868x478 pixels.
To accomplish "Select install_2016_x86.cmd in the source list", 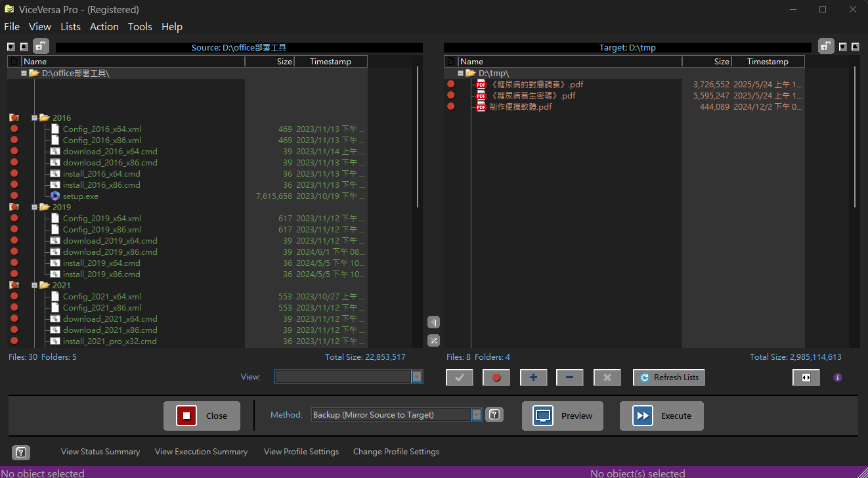I will [x=102, y=185].
